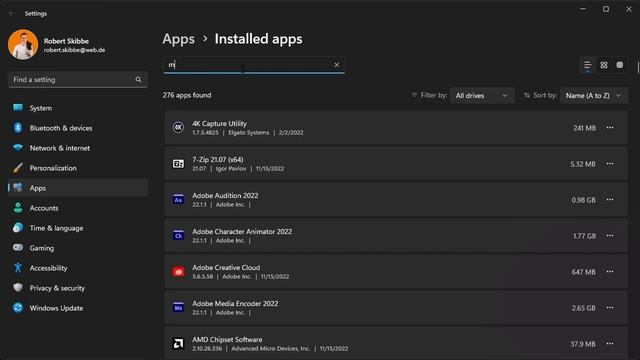Image resolution: width=640 pixels, height=360 pixels.
Task: Click the AMD Chipset Software app icon
Action: [x=178, y=344]
